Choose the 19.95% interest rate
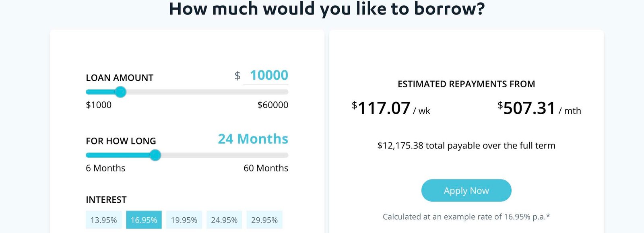The image size is (644, 233). tap(184, 220)
